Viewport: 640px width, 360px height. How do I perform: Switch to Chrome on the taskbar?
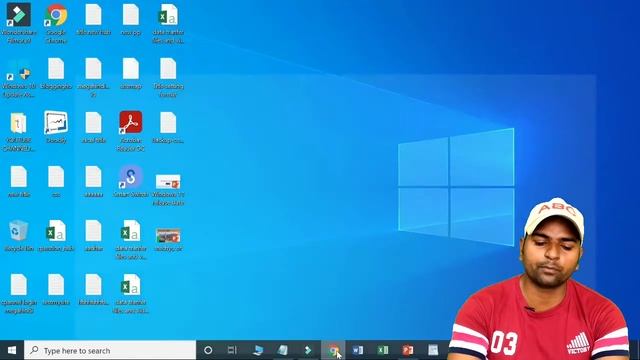pyautogui.click(x=333, y=350)
